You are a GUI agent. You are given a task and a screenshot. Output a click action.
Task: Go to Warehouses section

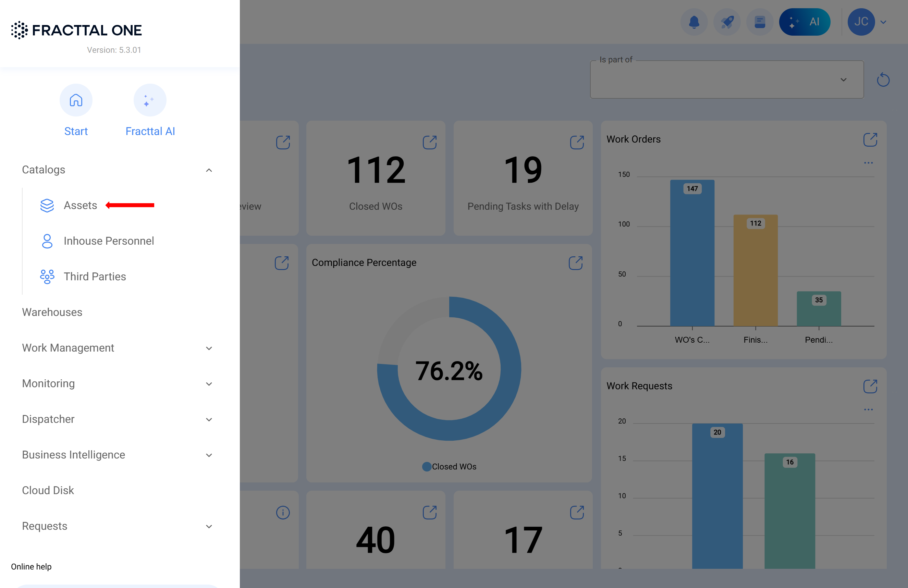click(52, 312)
